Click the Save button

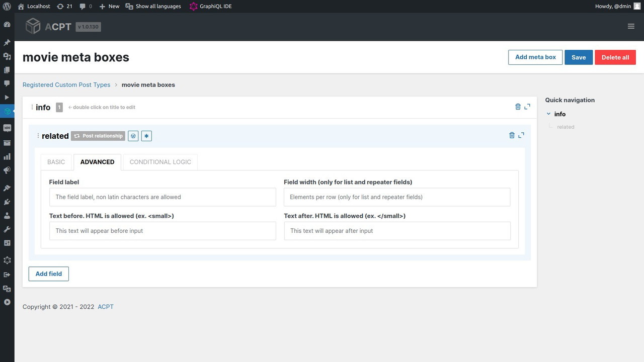coord(578,57)
